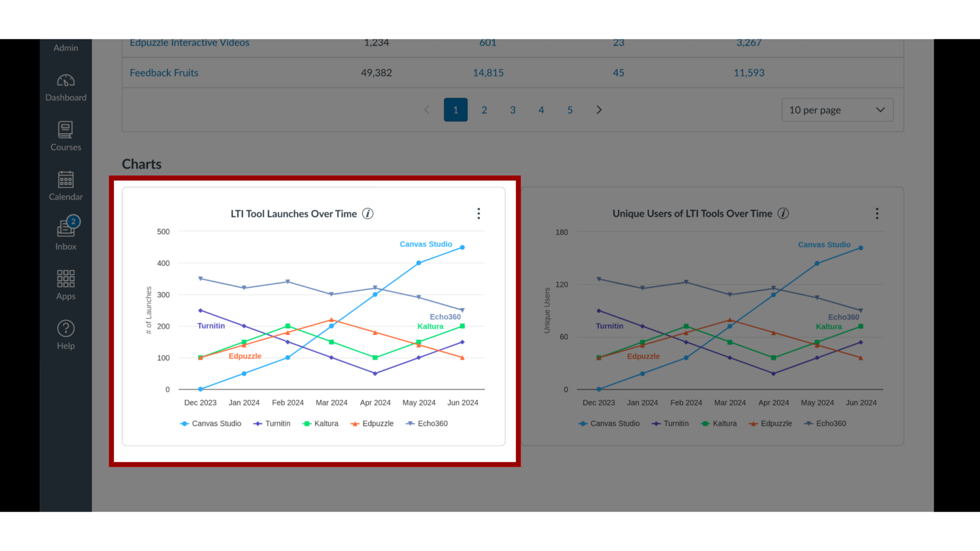Click Edpuzzle Mar 2024 peak in Unique Users chart
The height and width of the screenshot is (551, 980).
pyautogui.click(x=730, y=320)
